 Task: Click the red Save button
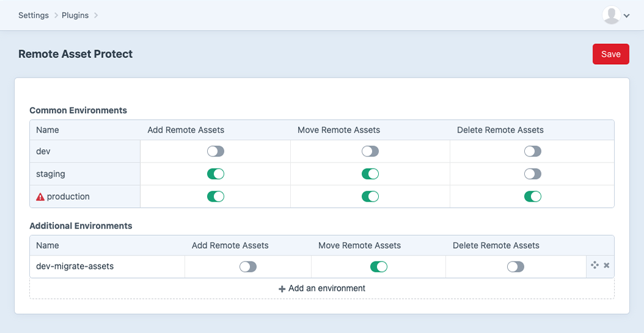point(611,54)
